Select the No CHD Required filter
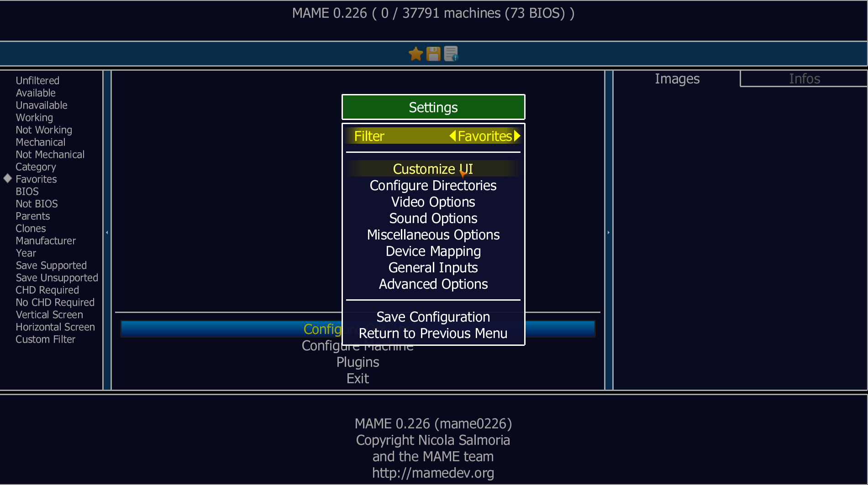 [55, 302]
